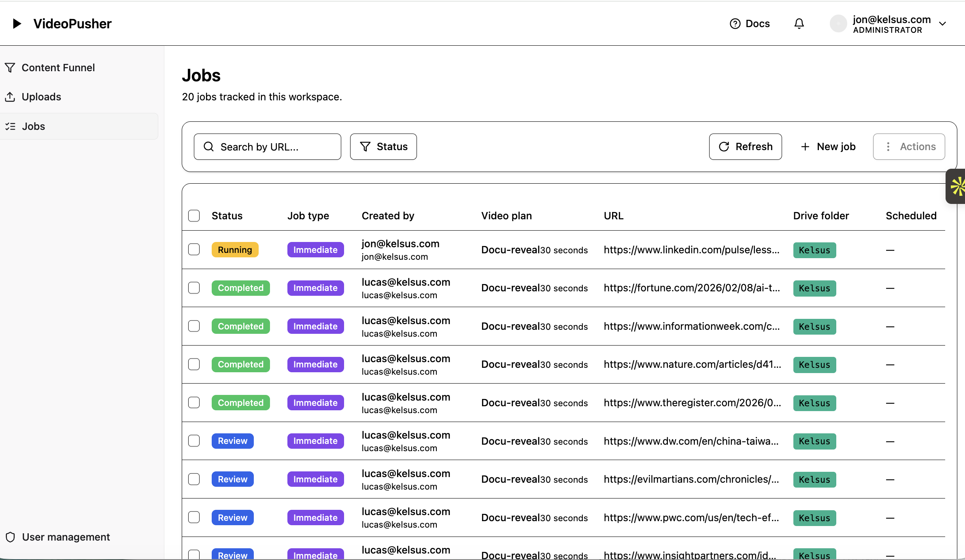Open the notifications bell
Screen dimensions: 965x560
[x=799, y=23]
